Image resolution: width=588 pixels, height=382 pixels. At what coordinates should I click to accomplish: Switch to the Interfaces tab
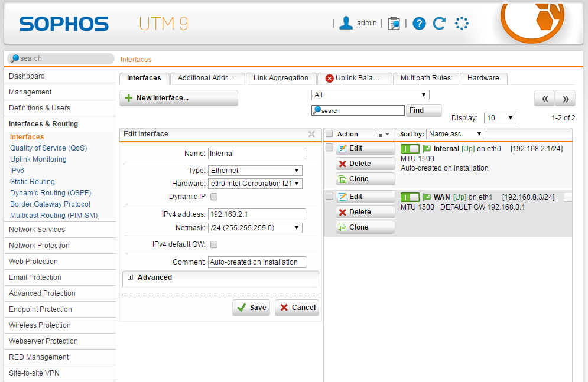144,78
